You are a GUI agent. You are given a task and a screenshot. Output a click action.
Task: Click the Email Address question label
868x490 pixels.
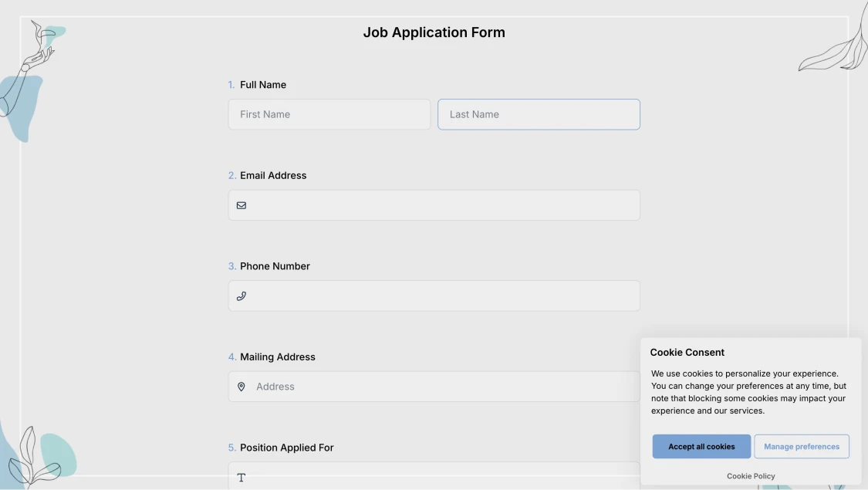coord(272,175)
